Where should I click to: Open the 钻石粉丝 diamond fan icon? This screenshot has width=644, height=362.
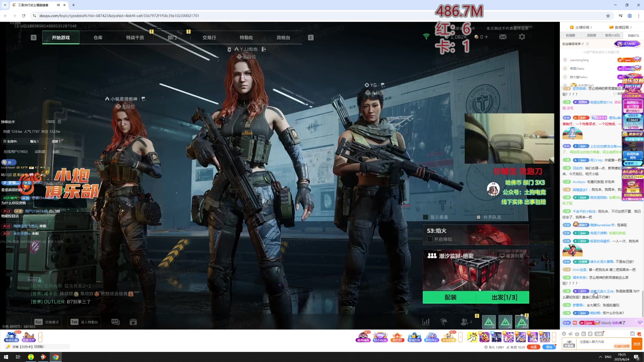(380, 337)
